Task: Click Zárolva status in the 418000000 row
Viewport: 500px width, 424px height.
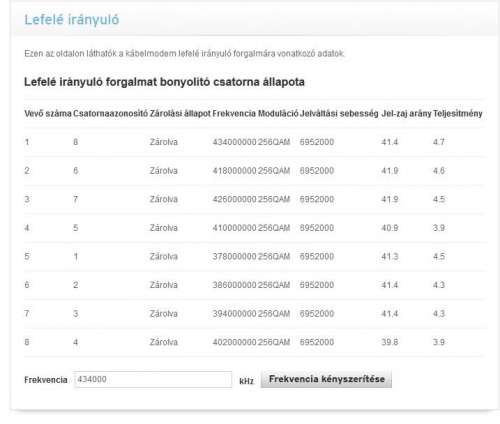Action: [x=164, y=171]
